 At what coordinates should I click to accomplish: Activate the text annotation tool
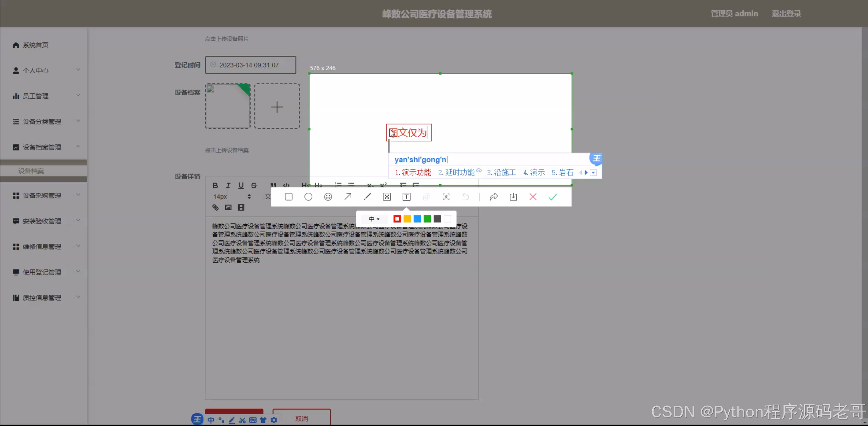click(x=406, y=197)
